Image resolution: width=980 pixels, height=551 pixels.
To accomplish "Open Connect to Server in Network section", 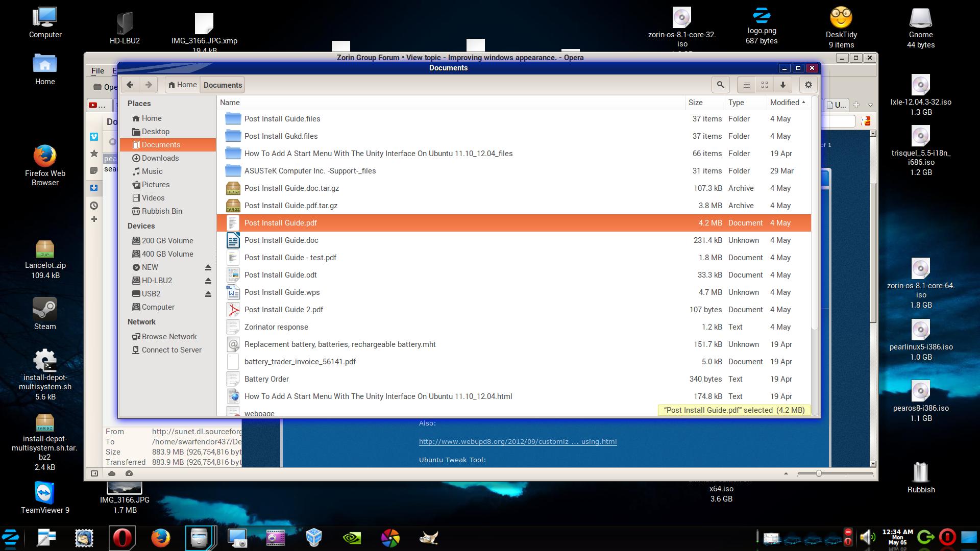I will tap(171, 350).
